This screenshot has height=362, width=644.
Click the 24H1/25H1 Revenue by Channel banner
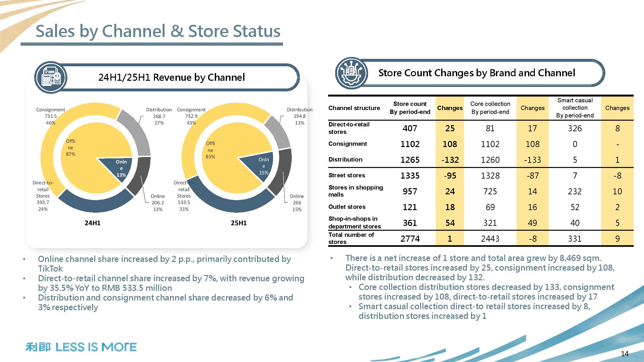171,78
